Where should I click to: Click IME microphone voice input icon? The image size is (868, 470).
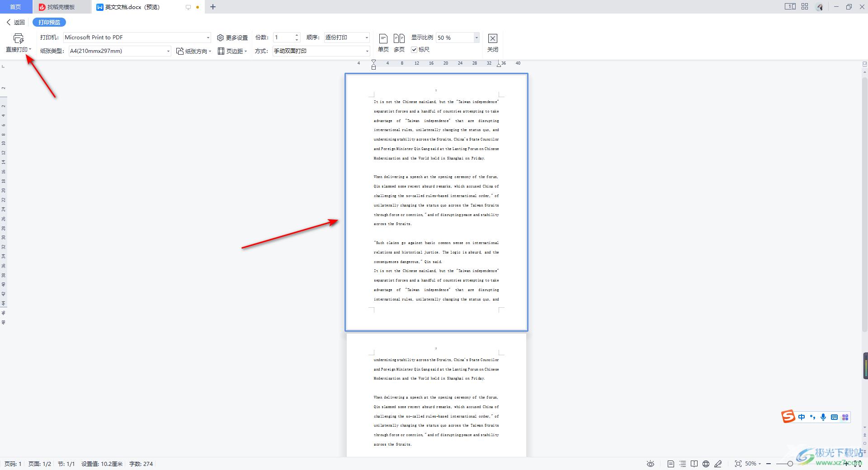click(823, 417)
